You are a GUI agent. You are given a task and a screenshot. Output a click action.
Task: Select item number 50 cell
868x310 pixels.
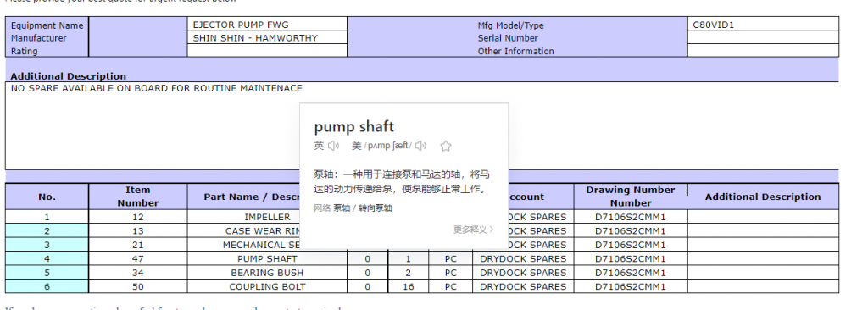pyautogui.click(x=138, y=286)
